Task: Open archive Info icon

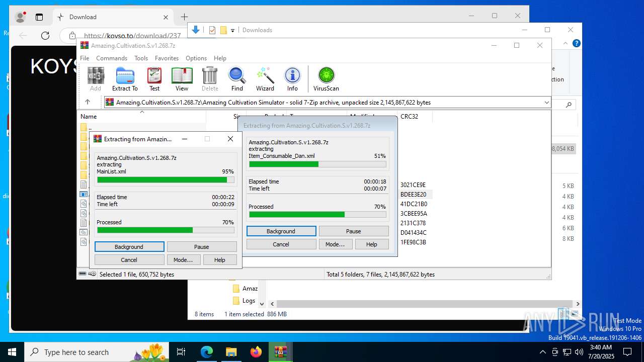Action: coord(292,79)
